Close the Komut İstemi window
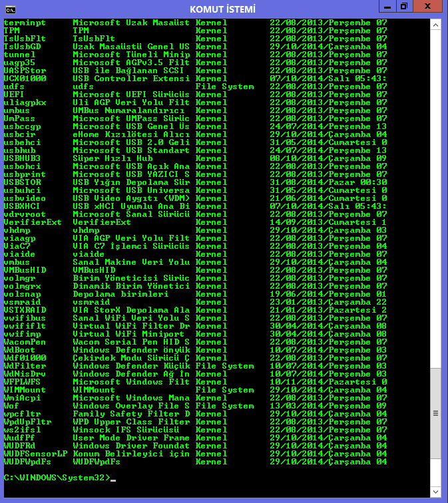This screenshot has width=448, height=503. point(428,7)
